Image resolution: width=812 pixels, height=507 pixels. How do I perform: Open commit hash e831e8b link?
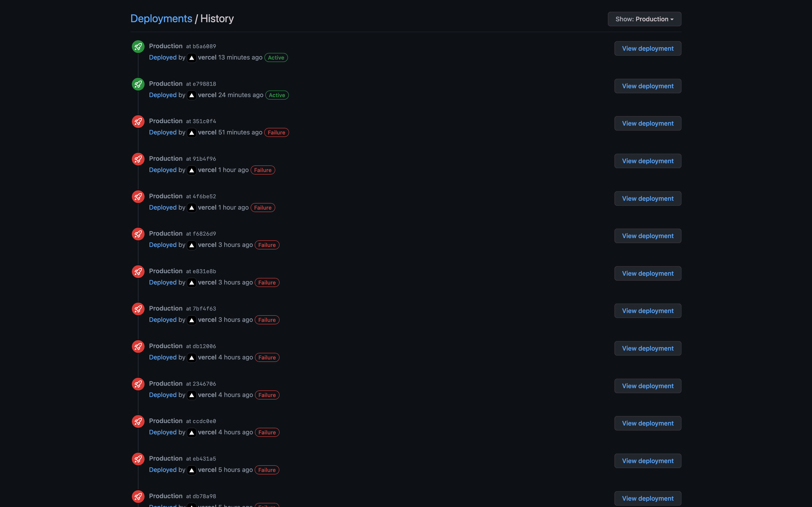[204, 271]
